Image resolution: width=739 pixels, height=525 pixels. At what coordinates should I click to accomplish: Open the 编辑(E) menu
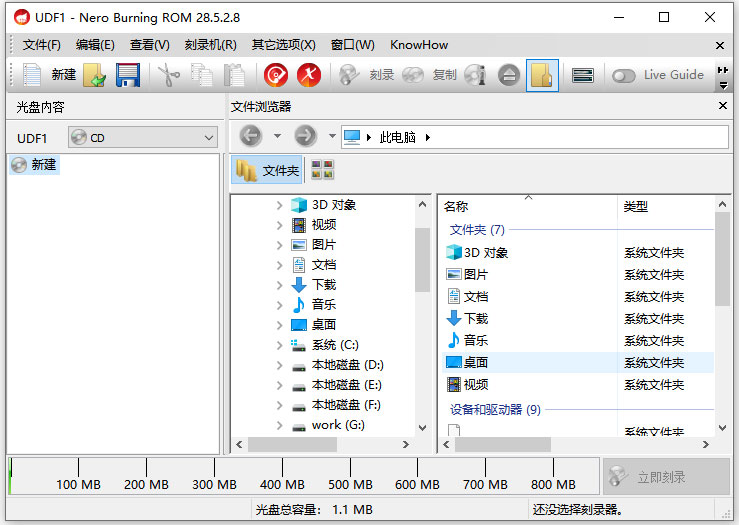[95, 45]
